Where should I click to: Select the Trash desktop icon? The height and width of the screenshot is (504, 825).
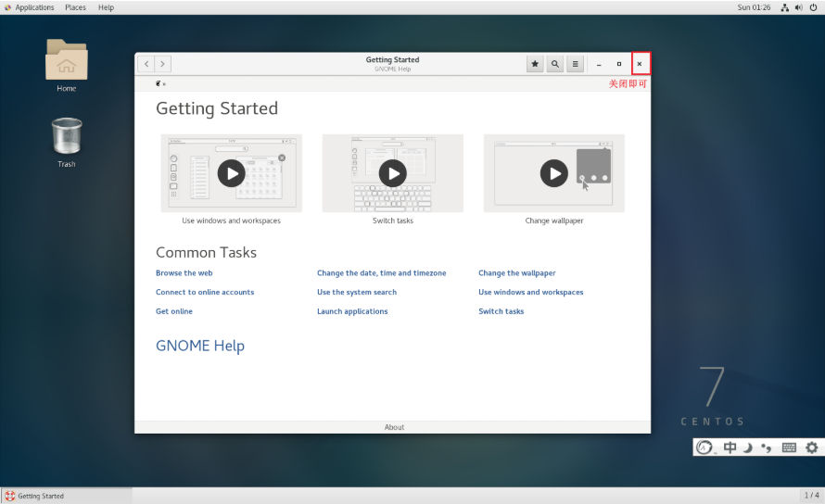(67, 143)
